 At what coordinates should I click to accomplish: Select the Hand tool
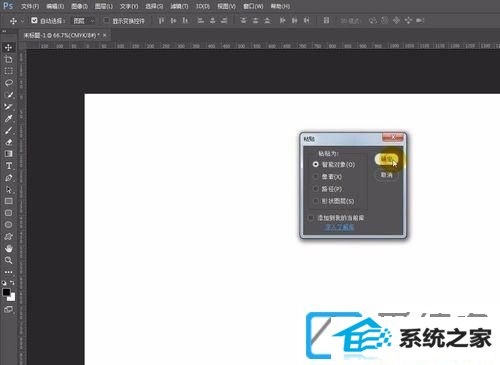(x=9, y=248)
